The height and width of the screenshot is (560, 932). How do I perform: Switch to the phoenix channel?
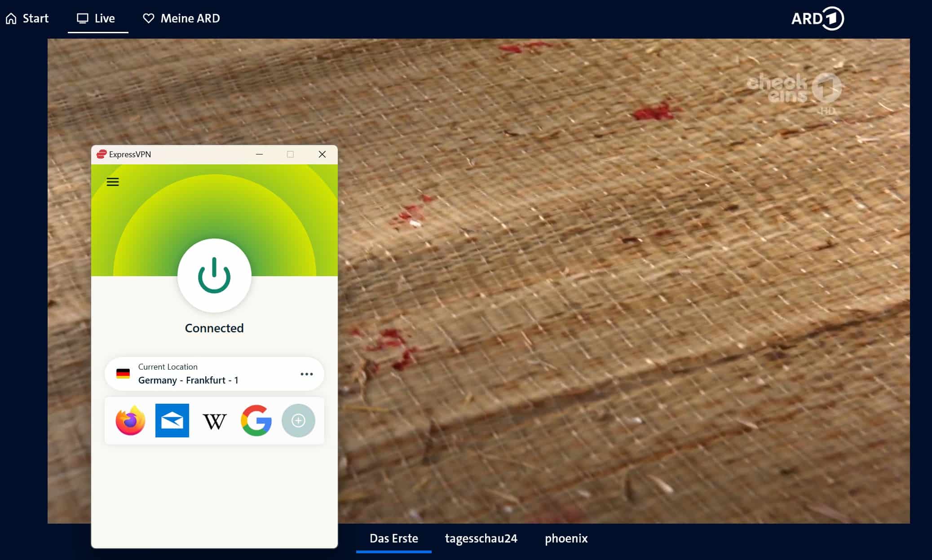566,538
